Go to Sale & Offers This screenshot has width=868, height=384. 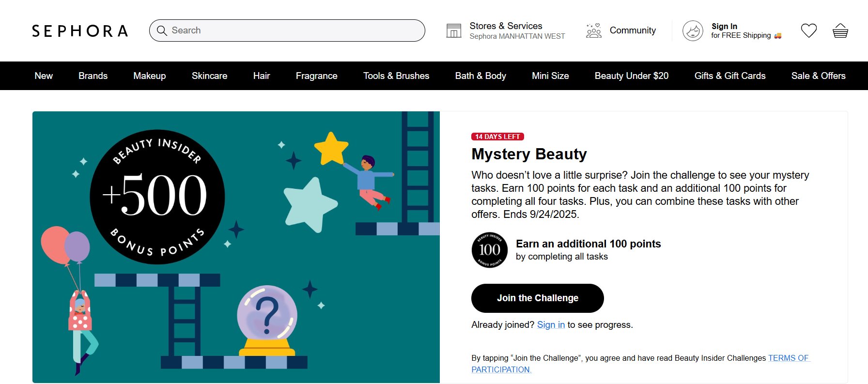818,76
